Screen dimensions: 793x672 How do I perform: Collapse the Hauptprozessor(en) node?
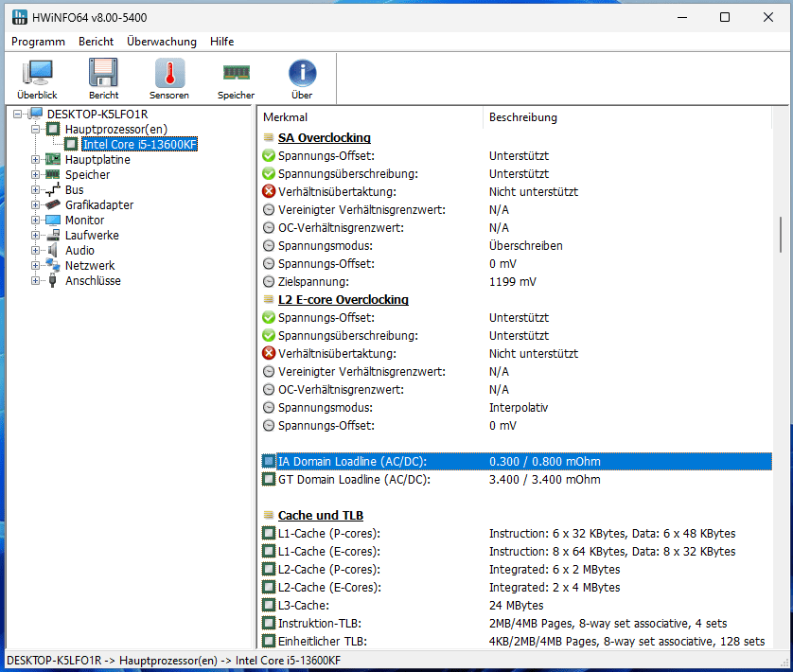[x=35, y=129]
